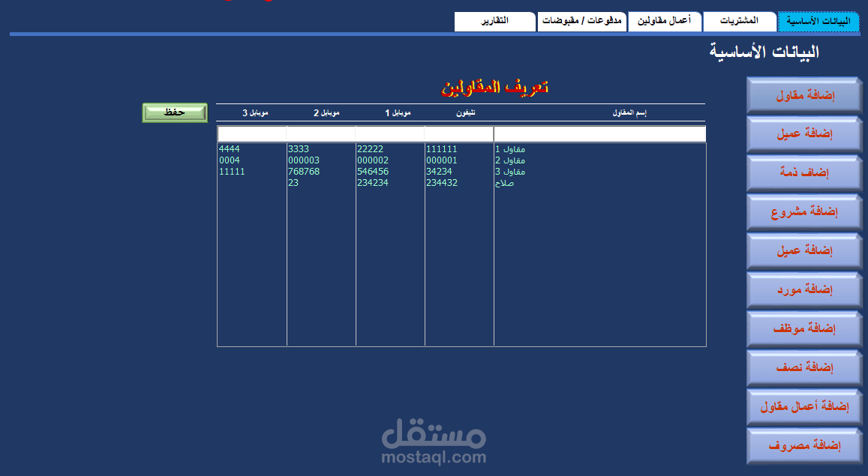Screen dimensions: 868x476
Task: Click إضافة أعمال مقاول button
Action: click(803, 407)
